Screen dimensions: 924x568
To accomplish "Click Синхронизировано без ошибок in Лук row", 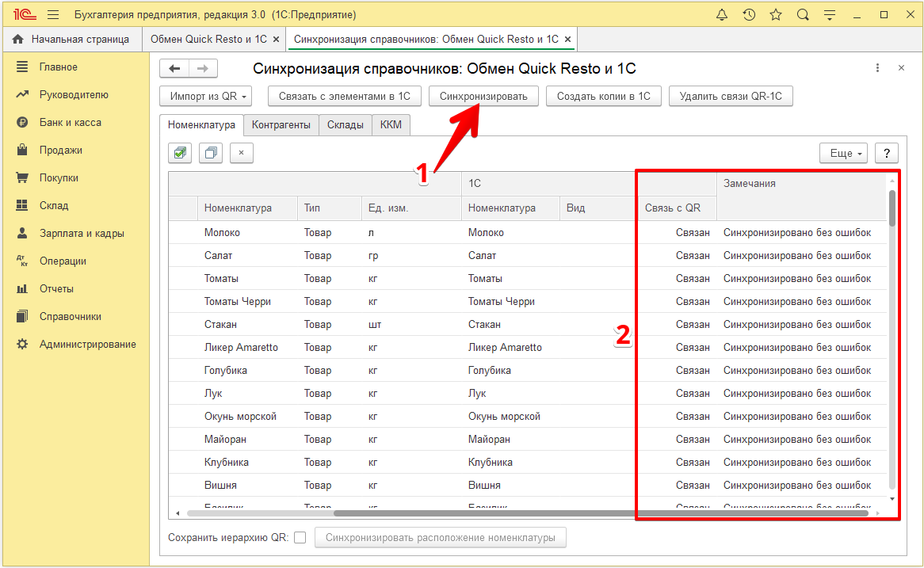I will (797, 394).
